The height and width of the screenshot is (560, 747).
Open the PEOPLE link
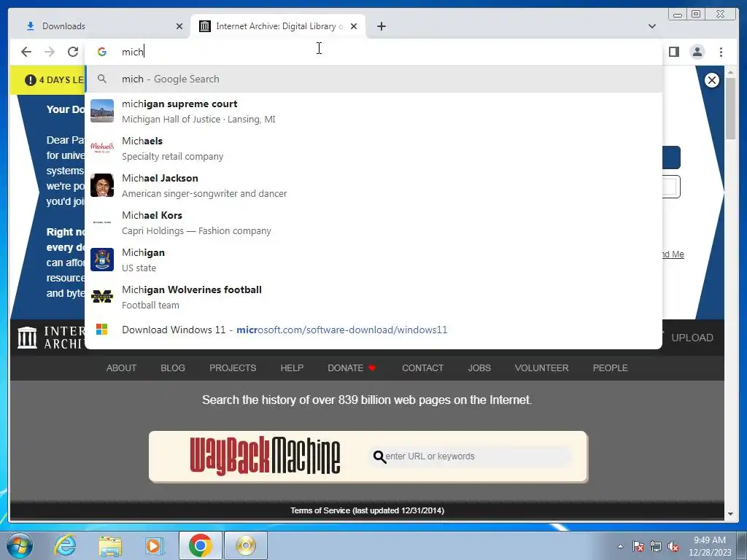click(x=610, y=368)
